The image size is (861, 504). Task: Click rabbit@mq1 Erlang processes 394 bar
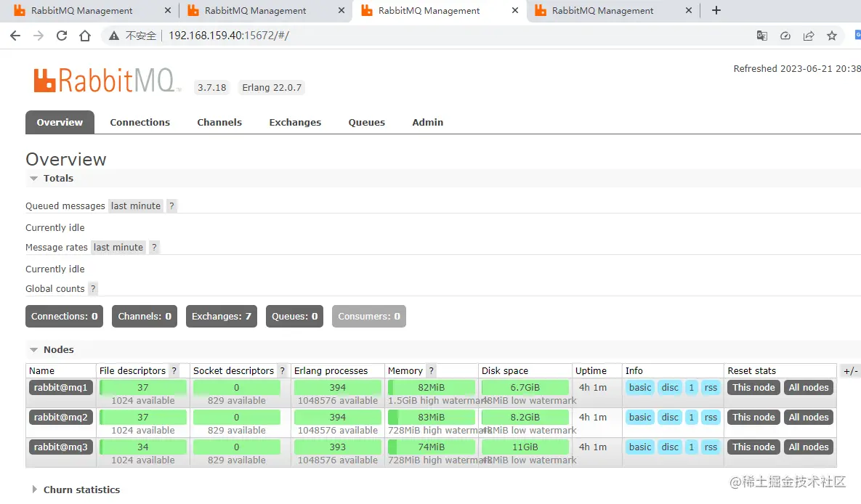(x=337, y=388)
